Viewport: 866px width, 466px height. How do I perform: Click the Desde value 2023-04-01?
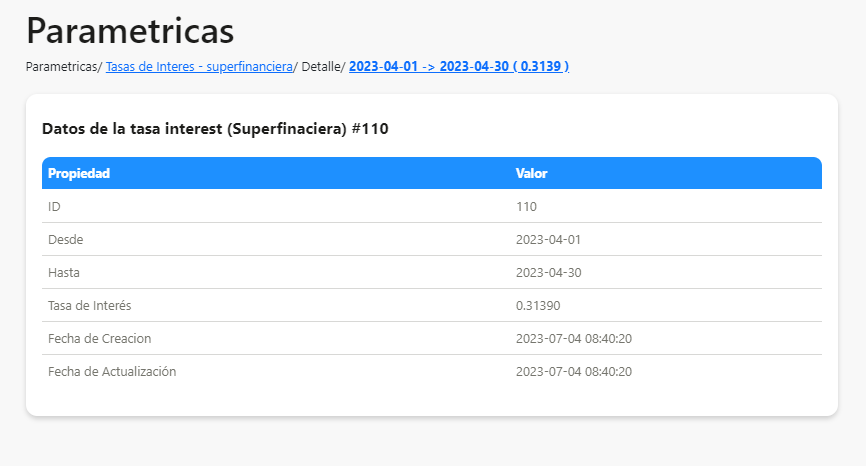548,239
